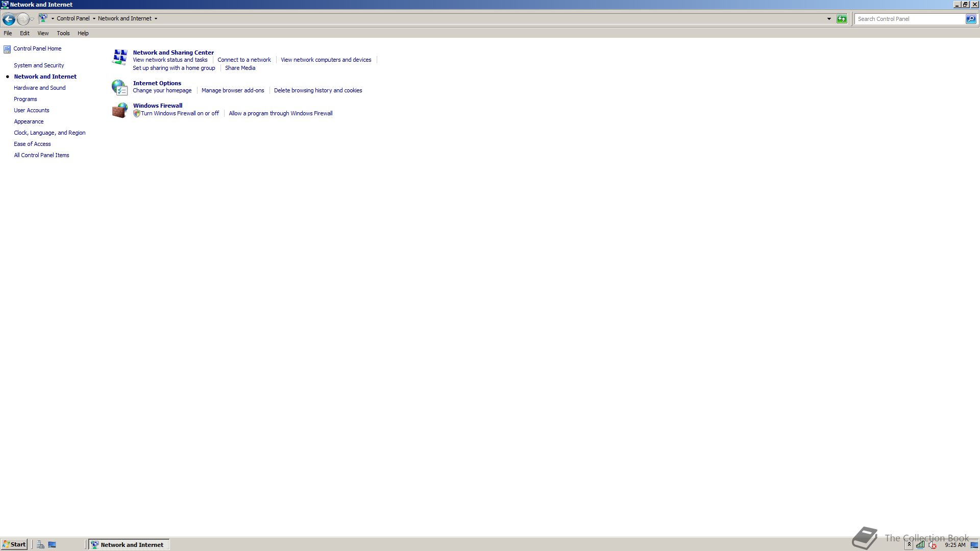Click Share Media link
The width and height of the screenshot is (980, 551).
pos(240,68)
